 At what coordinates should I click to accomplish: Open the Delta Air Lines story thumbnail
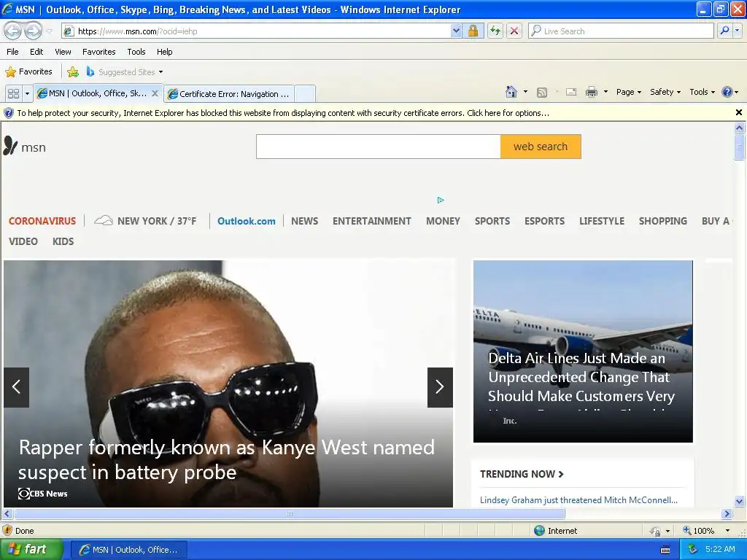(x=583, y=351)
